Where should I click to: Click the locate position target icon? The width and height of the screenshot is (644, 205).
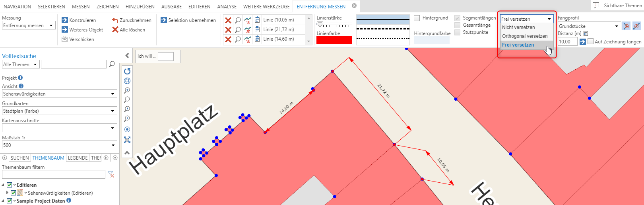click(x=127, y=129)
